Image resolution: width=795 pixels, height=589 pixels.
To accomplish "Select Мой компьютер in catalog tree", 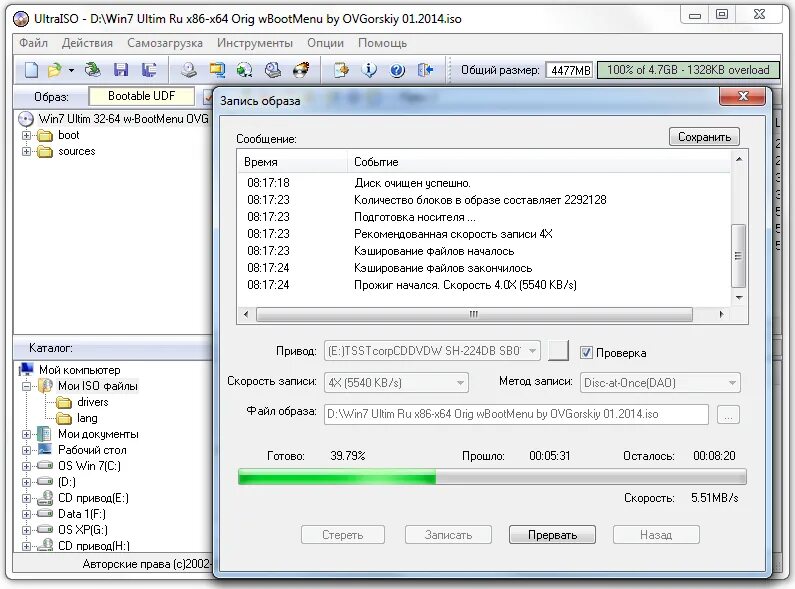I will (x=80, y=370).
